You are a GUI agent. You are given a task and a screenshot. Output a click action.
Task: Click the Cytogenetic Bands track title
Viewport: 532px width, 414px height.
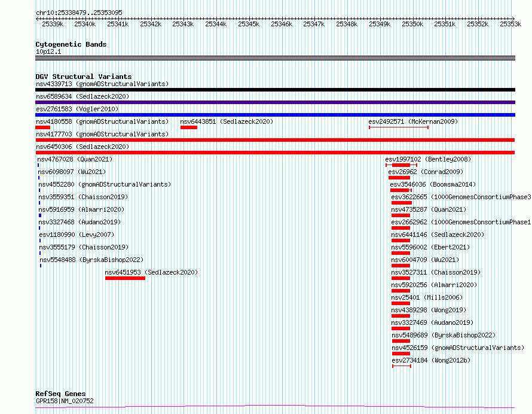[71, 44]
